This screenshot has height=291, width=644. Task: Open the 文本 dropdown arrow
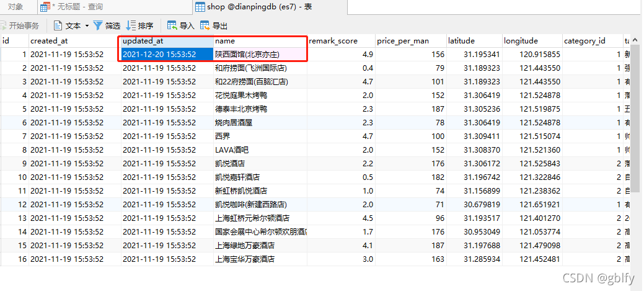pyautogui.click(x=87, y=26)
